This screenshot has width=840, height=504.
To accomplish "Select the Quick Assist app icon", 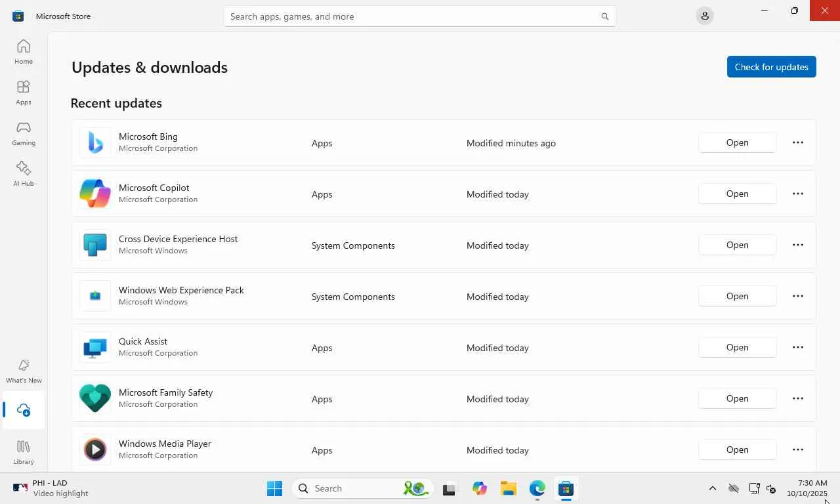I will click(95, 347).
